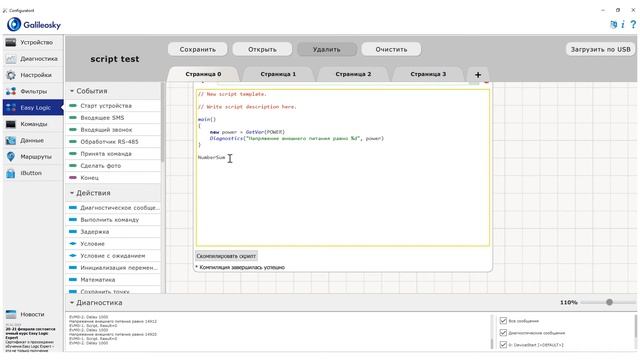640x360 pixels.
Task: Open the Фильтры sidebar section
Action: coord(33,91)
